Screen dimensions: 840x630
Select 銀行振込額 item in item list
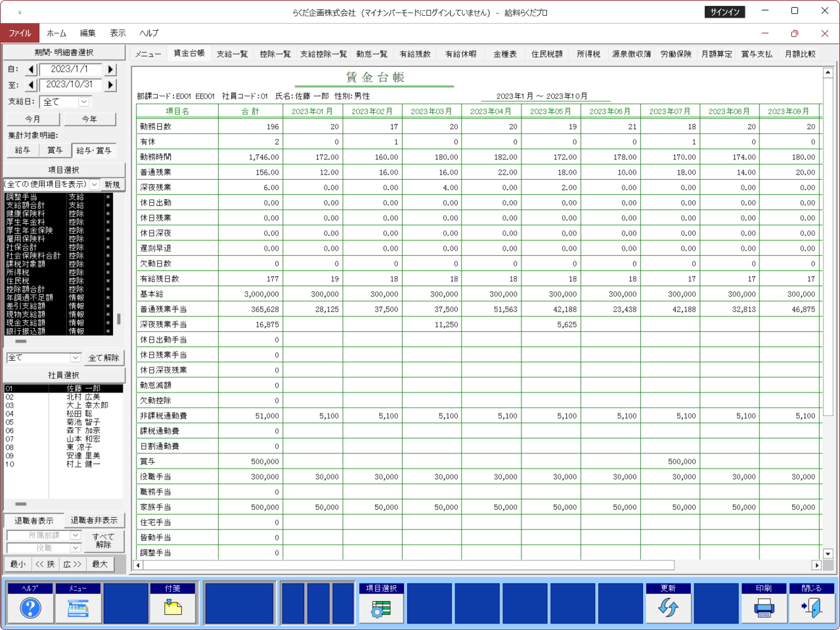click(x=58, y=331)
